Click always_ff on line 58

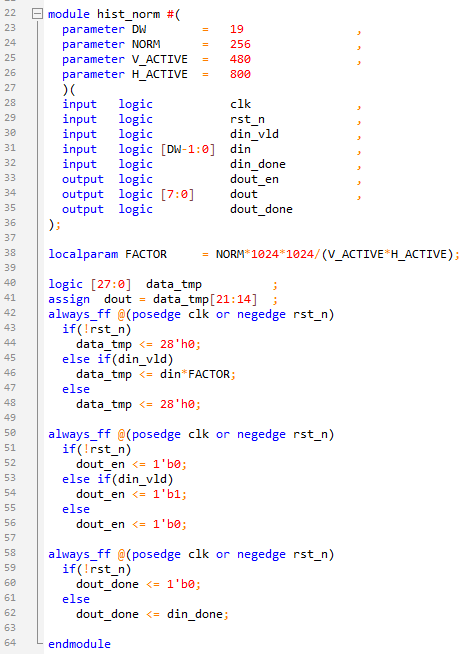click(x=79, y=555)
